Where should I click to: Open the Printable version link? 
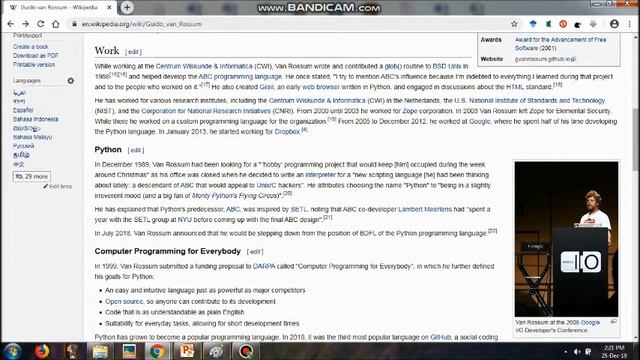tap(34, 64)
